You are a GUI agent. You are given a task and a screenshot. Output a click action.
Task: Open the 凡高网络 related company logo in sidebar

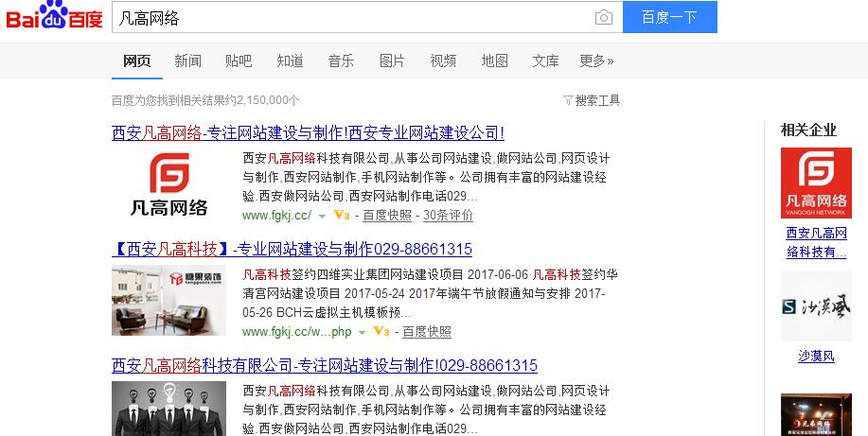coord(816,183)
